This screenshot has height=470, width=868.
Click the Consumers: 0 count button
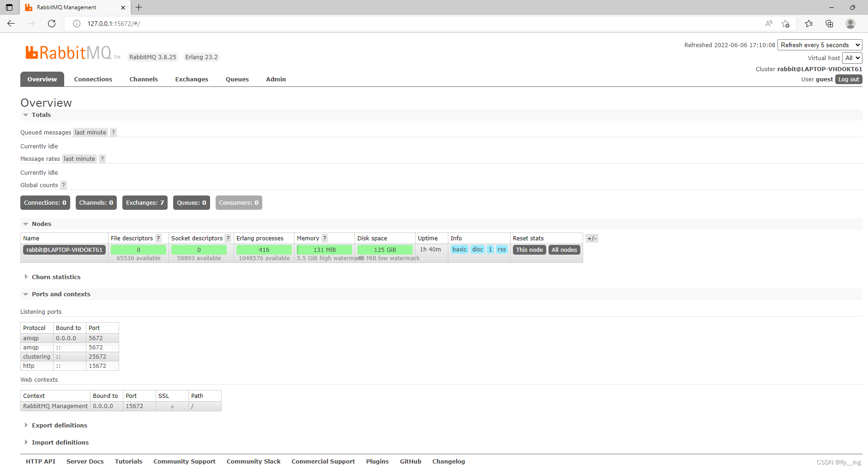[x=239, y=203]
